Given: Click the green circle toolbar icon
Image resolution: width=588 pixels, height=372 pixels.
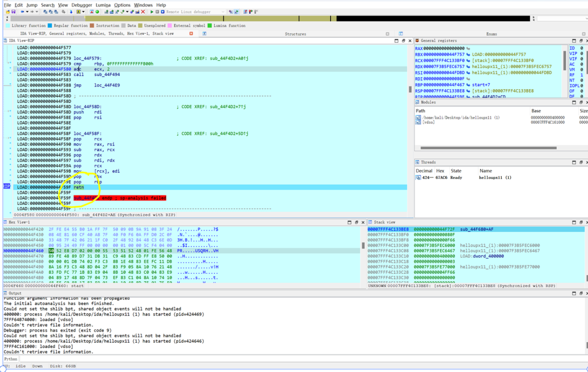Looking at the screenshot, I should [97, 12].
